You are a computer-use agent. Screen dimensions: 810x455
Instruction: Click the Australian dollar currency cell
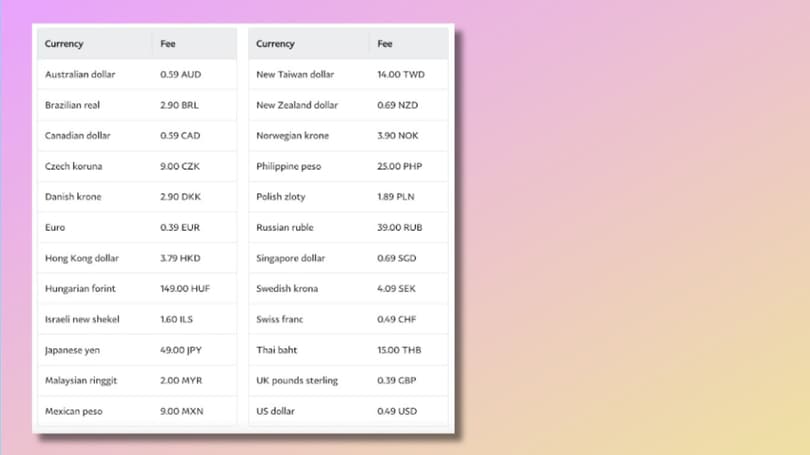click(x=80, y=74)
